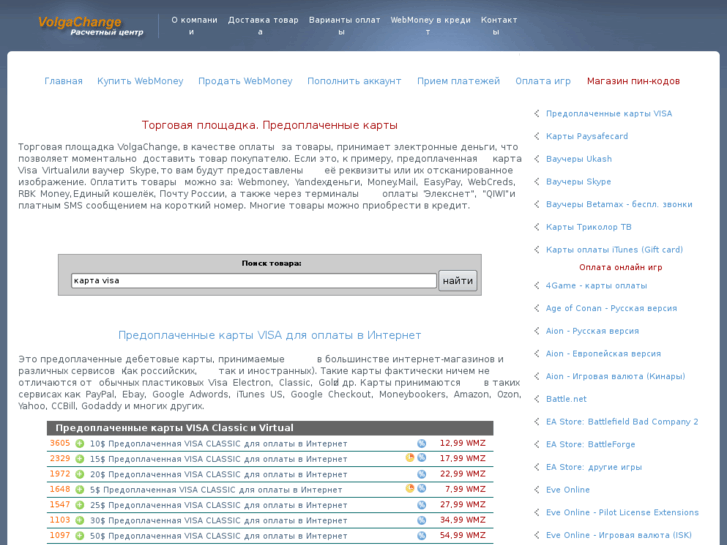Open 4Game - карты оплаты link

(596, 286)
